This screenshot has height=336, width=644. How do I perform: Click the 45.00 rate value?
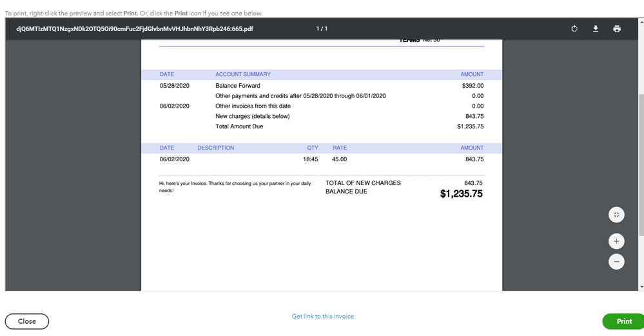click(x=339, y=159)
